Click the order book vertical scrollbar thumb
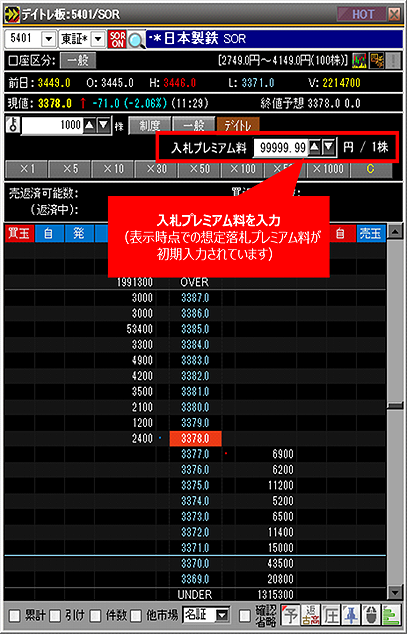 point(394,406)
